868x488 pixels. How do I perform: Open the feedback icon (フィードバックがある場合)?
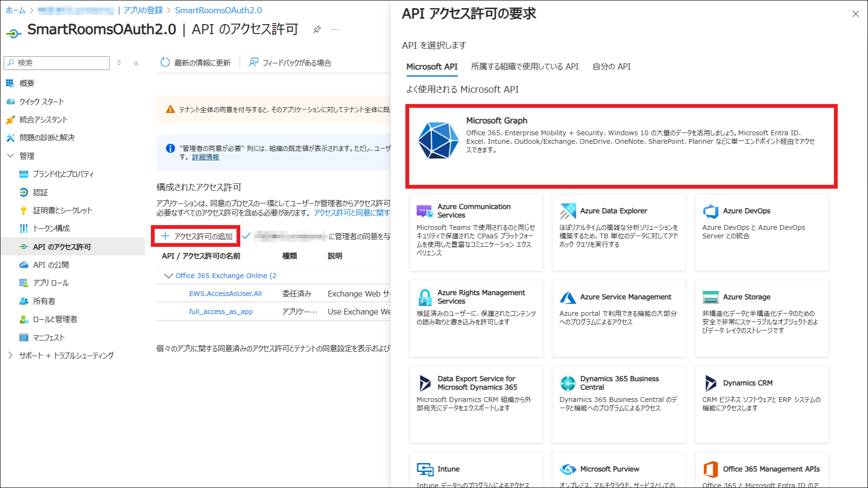254,62
